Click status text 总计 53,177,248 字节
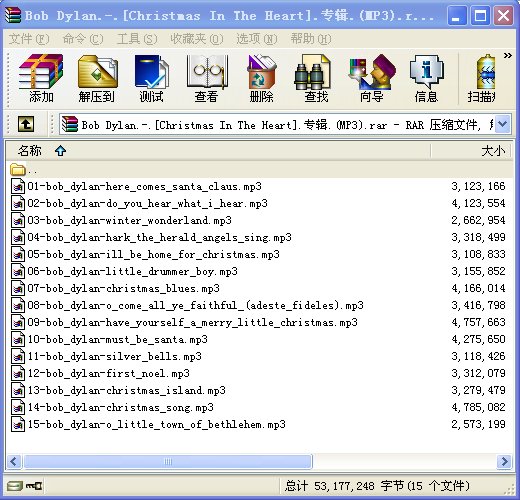This screenshot has height=500, width=520. coord(344,486)
